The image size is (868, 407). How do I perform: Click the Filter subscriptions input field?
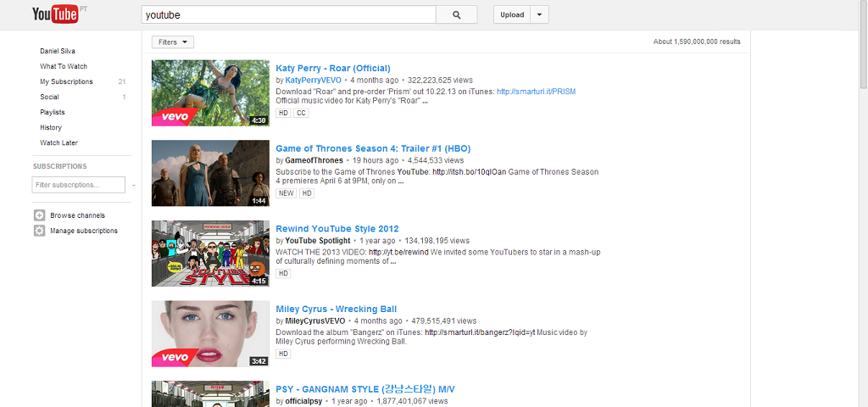click(x=79, y=185)
